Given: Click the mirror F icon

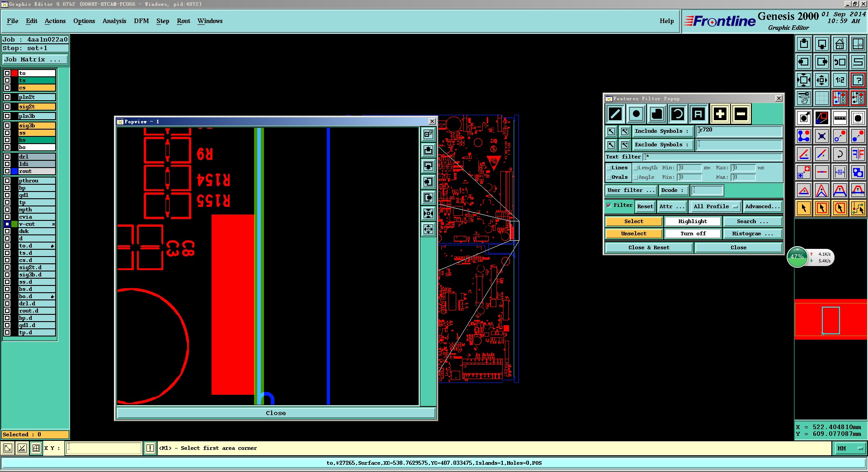Looking at the screenshot, I should click(x=858, y=154).
